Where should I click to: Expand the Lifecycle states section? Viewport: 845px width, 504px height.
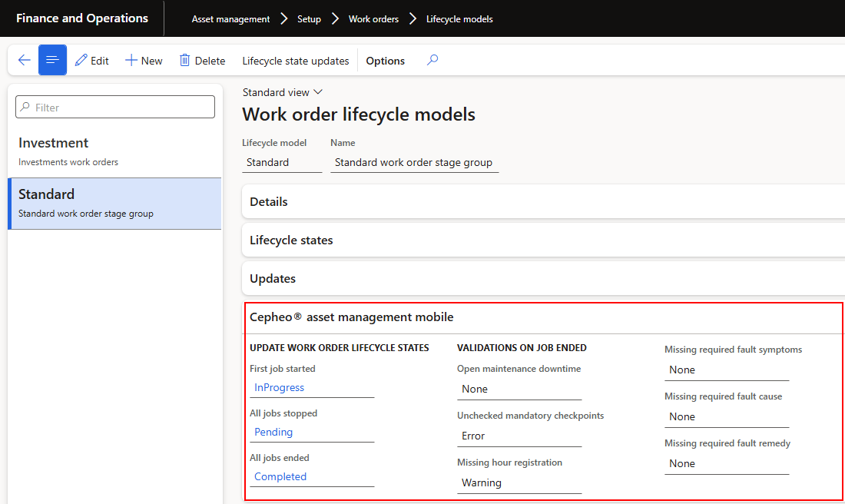point(291,240)
